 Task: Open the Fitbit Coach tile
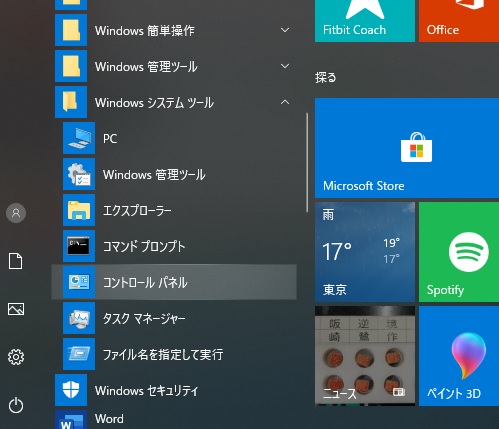point(365,21)
